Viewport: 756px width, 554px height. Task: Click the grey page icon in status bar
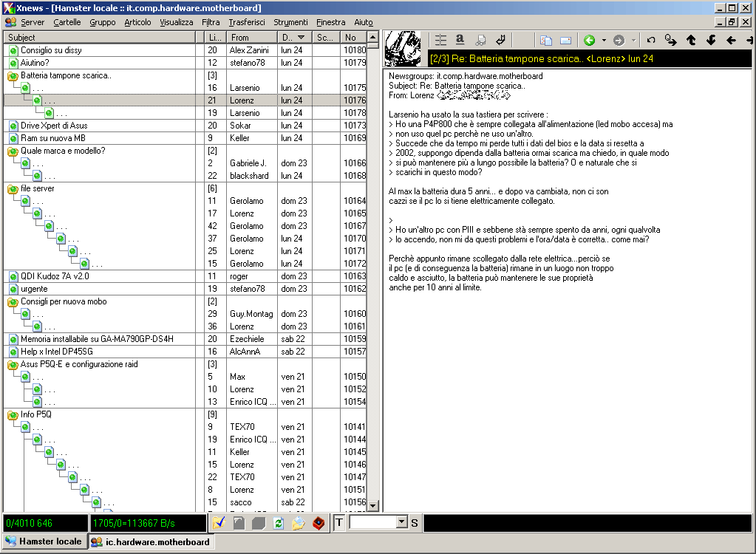pos(239,523)
